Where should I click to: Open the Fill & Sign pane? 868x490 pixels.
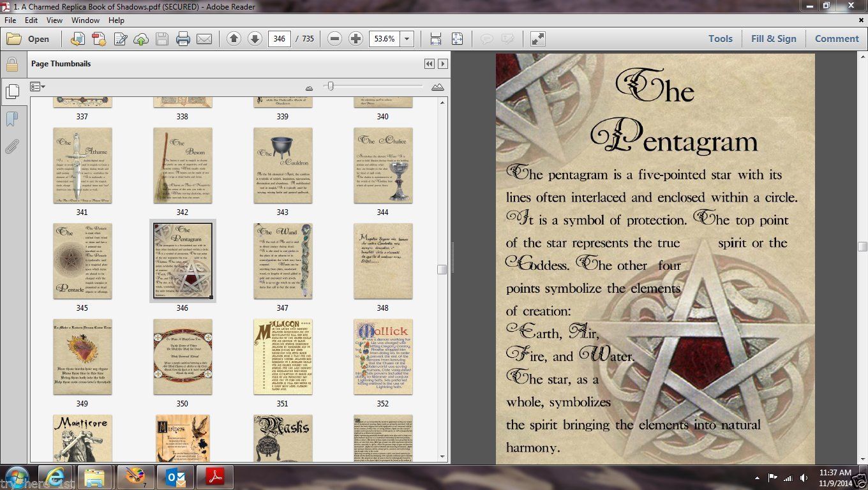tap(774, 39)
